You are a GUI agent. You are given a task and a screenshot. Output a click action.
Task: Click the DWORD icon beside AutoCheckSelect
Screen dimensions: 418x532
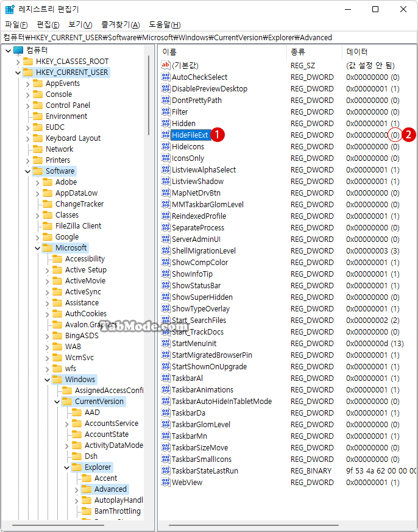click(166, 77)
